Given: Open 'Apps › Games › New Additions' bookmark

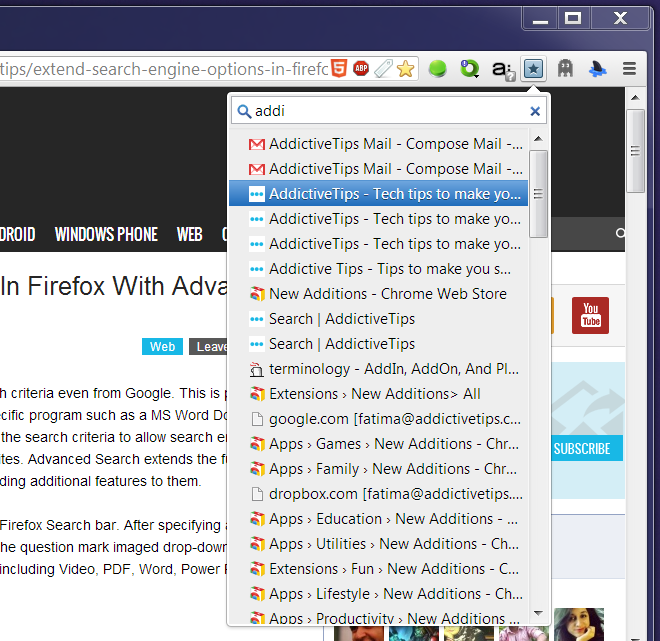Looking at the screenshot, I should point(378,444).
